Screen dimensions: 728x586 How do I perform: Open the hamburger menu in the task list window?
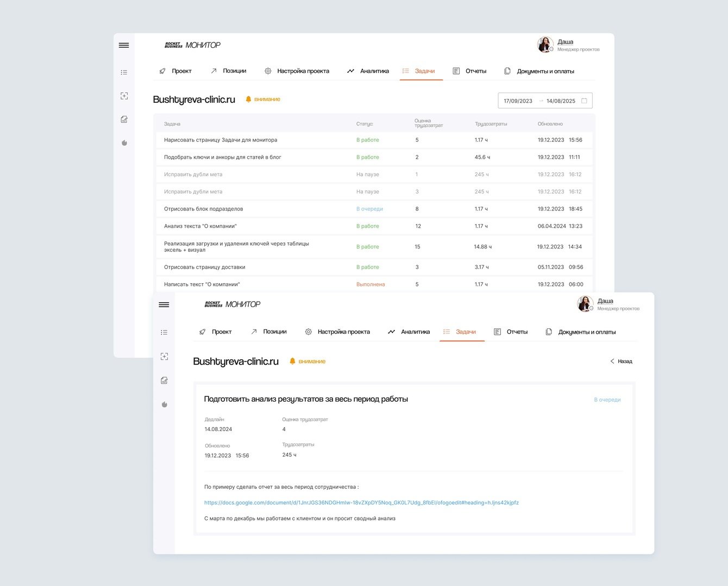click(x=124, y=45)
